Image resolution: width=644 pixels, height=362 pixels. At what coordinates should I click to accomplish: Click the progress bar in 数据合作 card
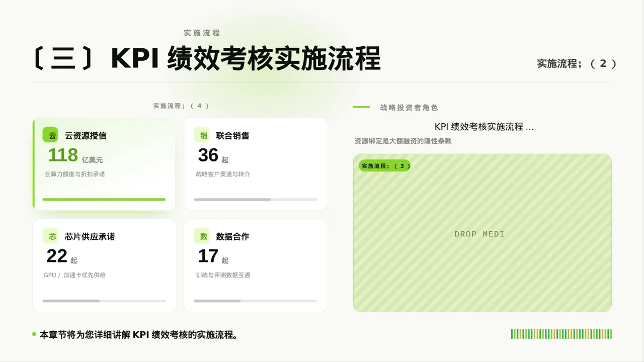point(256,301)
